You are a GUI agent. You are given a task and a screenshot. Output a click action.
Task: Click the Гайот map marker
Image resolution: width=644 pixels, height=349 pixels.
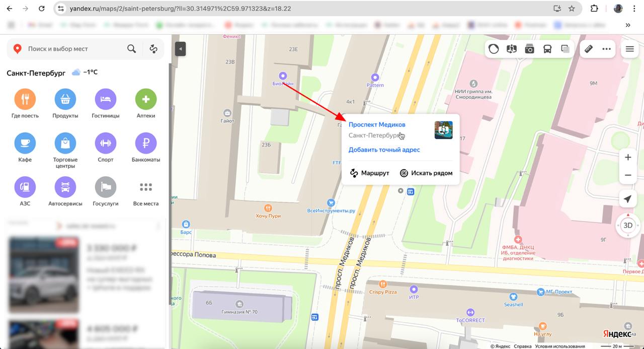pos(227,113)
